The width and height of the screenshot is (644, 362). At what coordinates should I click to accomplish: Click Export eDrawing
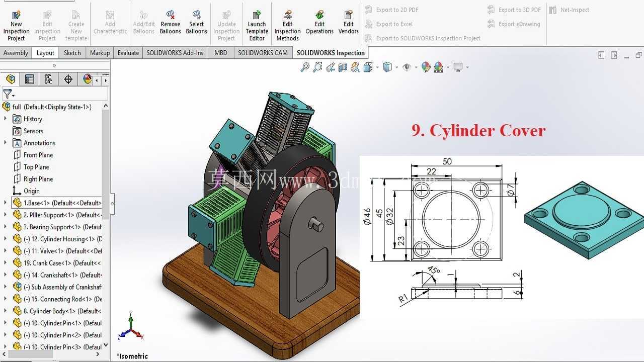pyautogui.click(x=513, y=24)
